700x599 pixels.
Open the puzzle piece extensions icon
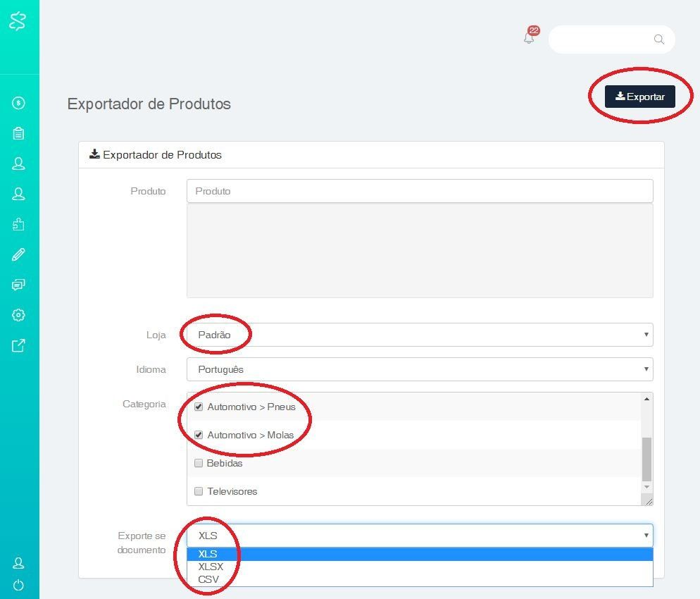18,224
